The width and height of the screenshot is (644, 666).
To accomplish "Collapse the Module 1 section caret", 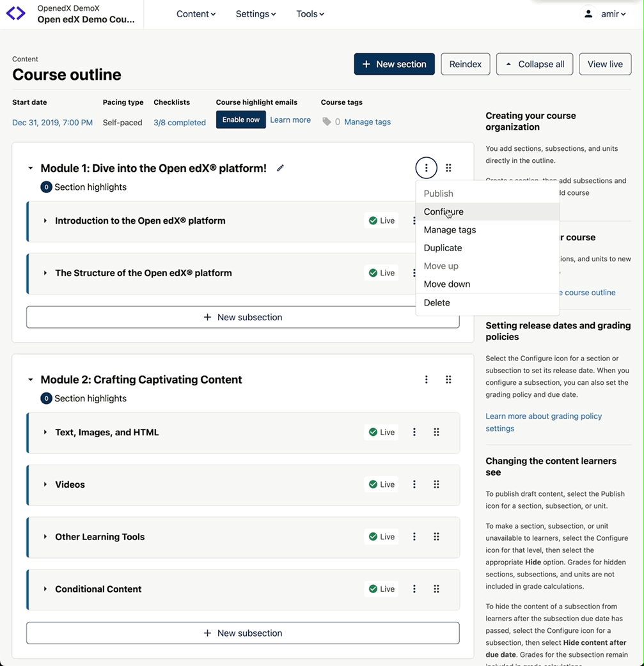I will coord(30,169).
